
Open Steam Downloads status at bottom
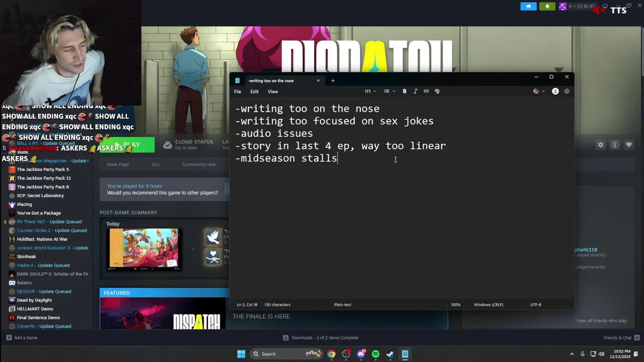tap(320, 338)
